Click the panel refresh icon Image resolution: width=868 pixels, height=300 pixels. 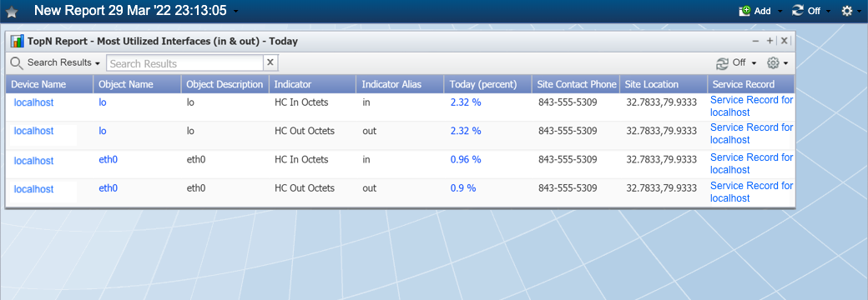(x=722, y=63)
